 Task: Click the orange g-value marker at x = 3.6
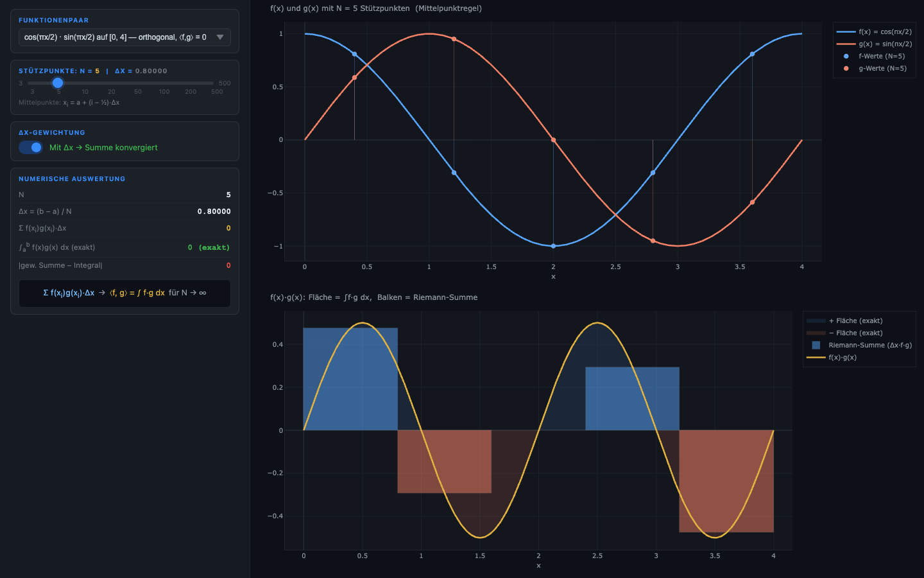(752, 202)
